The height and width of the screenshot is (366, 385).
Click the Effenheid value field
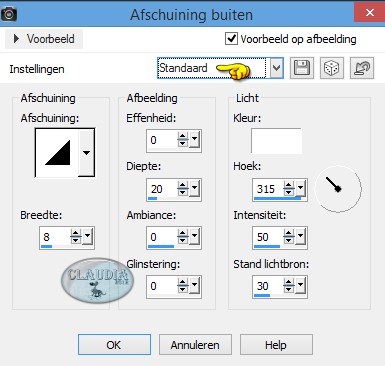[162, 140]
